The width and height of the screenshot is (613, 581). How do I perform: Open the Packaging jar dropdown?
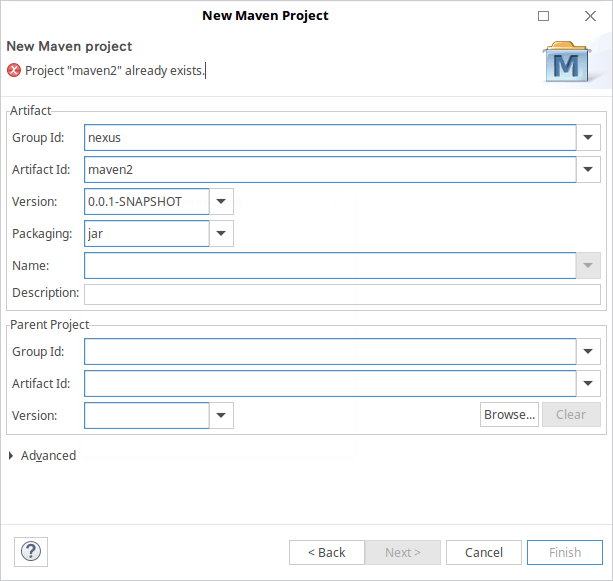click(221, 233)
